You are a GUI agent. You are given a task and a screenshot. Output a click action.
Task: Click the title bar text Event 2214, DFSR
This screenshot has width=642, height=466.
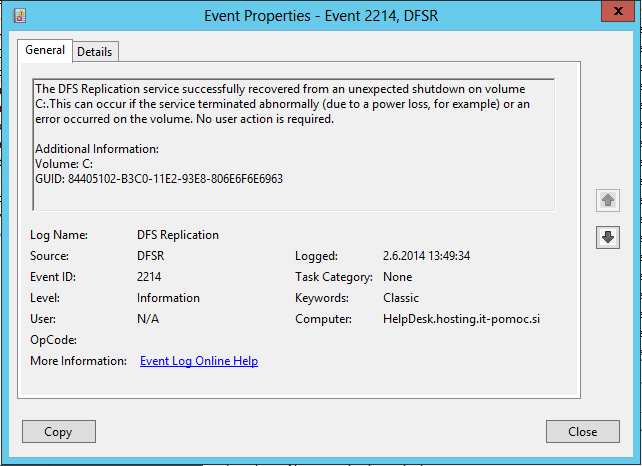(382, 16)
